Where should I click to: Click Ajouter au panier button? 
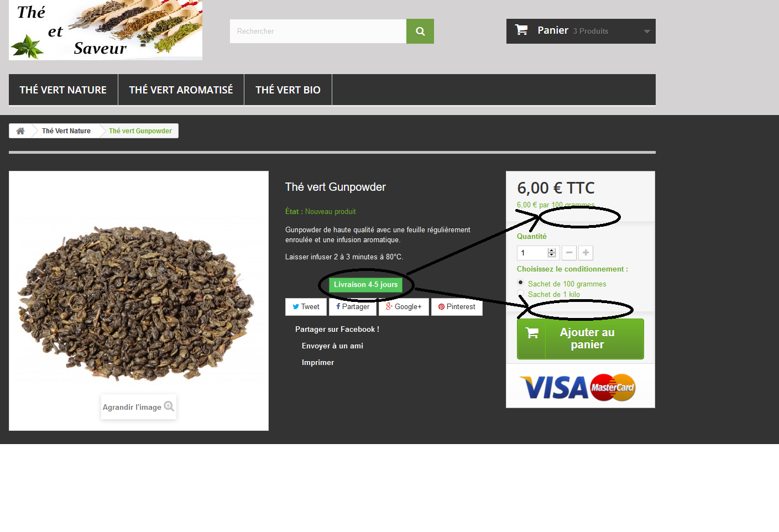pos(581,339)
